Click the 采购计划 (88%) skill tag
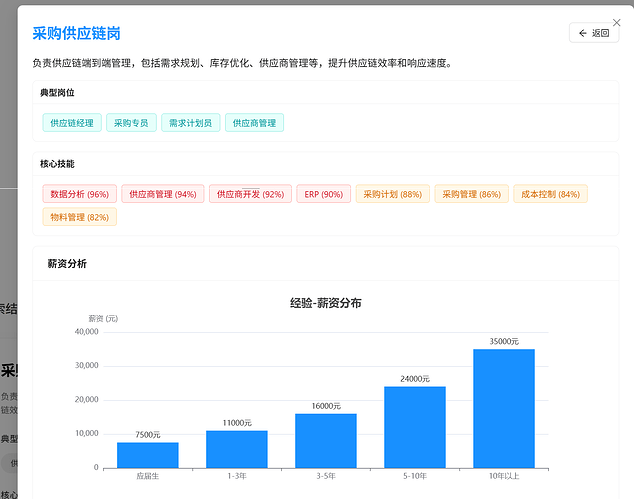 tap(392, 194)
